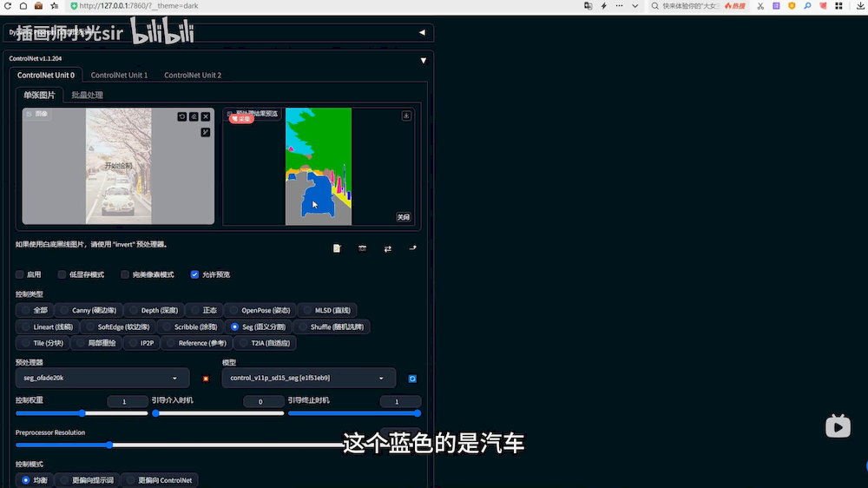Refresh the model list with the blue icon

click(412, 379)
